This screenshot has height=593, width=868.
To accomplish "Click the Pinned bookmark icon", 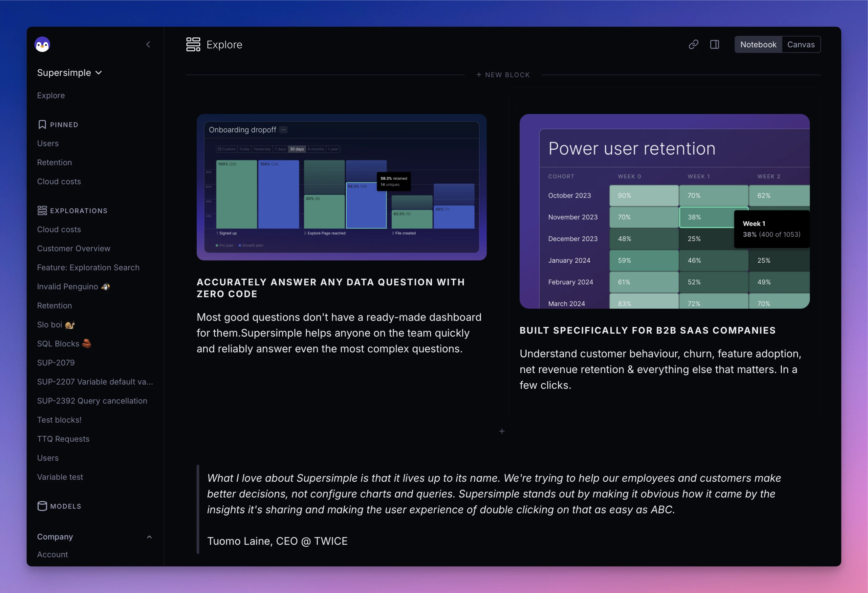I will 42,124.
